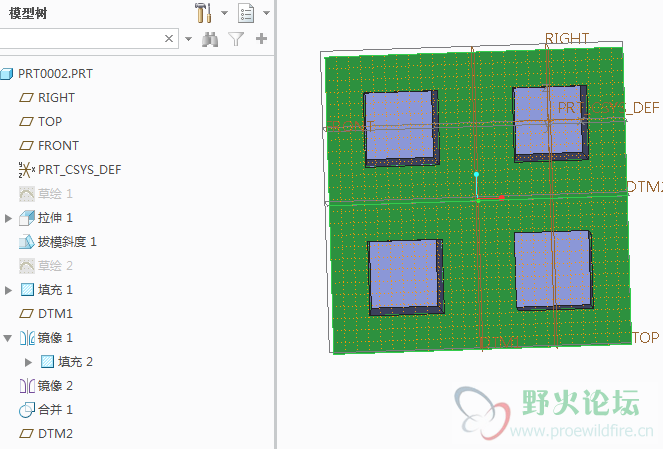Select the 拔模斜度 1 draft icon
This screenshot has width=663, height=449.
27,242
